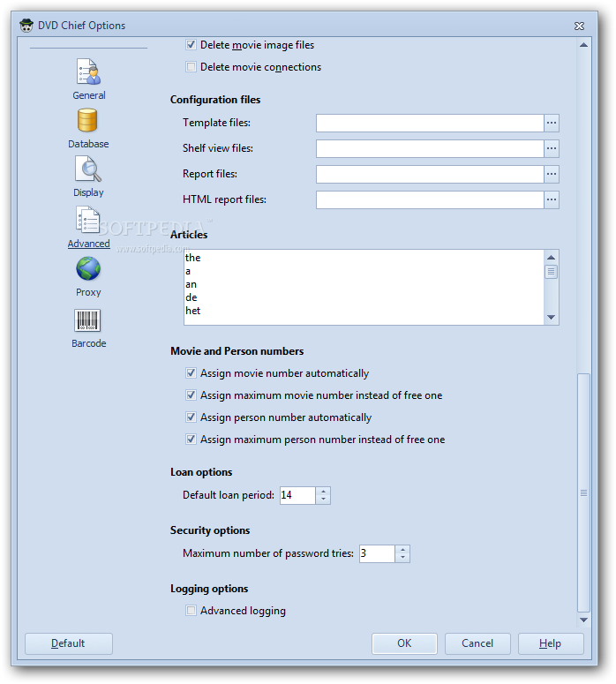Enable Delete movie connections checkbox
The image size is (616, 684).
191,67
